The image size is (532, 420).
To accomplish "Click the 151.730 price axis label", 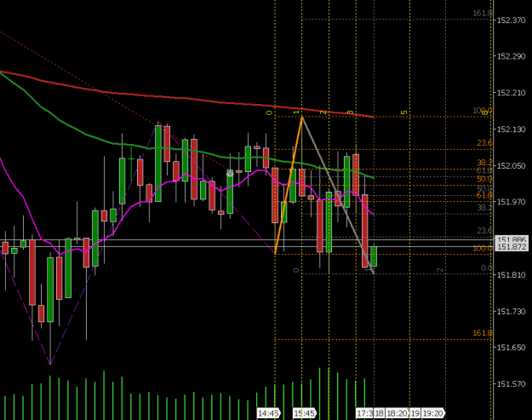I will click(511, 311).
